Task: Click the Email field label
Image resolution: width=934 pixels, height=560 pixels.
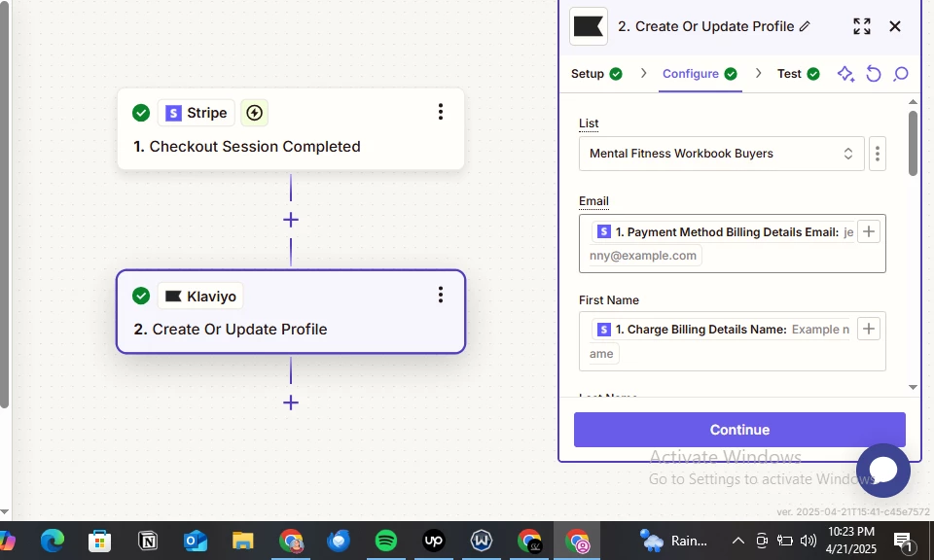Action: coord(593,201)
